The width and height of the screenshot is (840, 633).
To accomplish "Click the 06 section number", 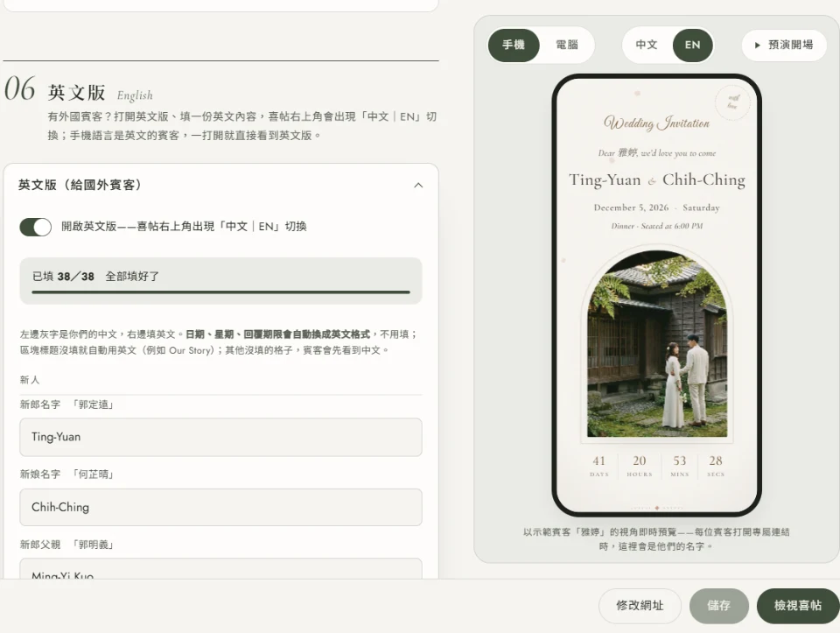I will coord(20,89).
